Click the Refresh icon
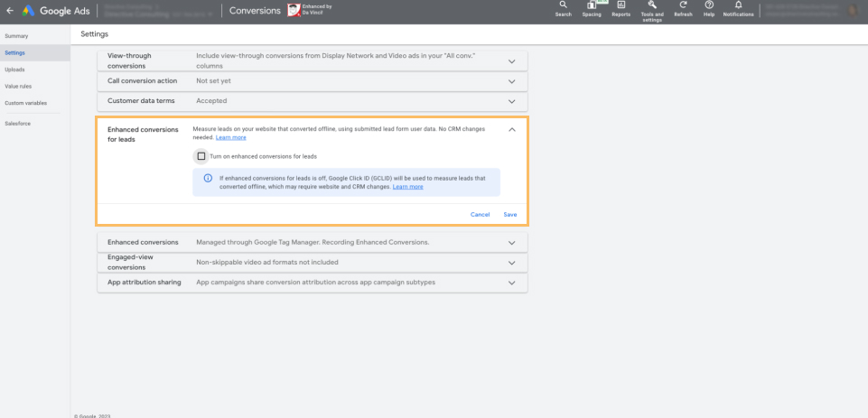 683,9
